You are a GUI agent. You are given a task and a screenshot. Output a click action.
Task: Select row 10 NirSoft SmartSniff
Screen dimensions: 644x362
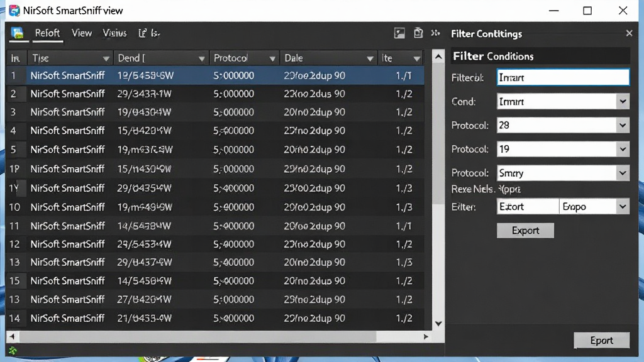point(215,207)
